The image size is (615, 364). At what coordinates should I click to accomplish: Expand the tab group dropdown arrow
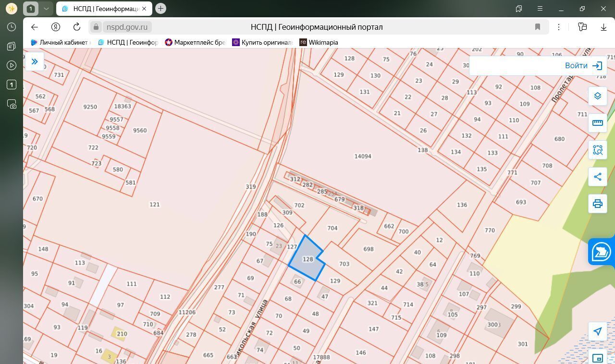[46, 9]
